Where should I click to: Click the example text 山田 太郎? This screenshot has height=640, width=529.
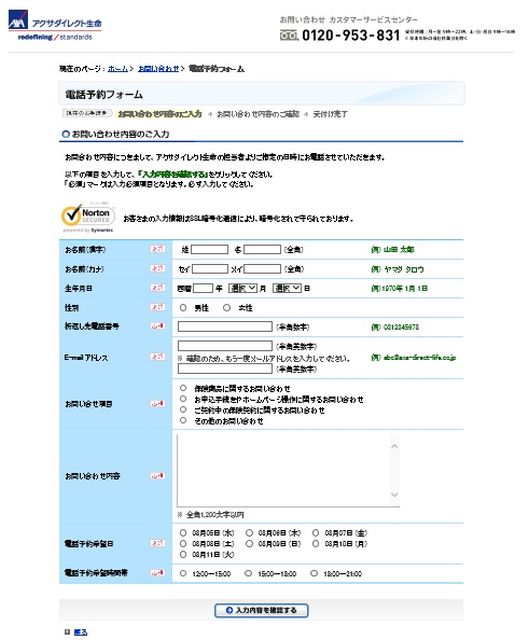coord(399,249)
